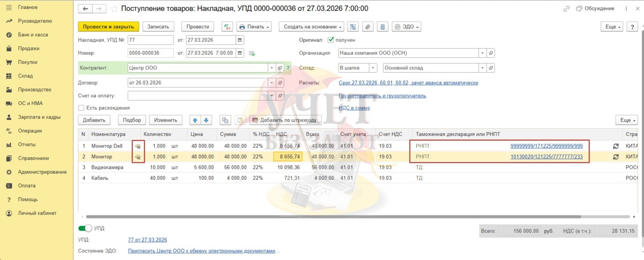
Task: Uncheck the Оригинал получен checkbox
Action: click(331, 40)
